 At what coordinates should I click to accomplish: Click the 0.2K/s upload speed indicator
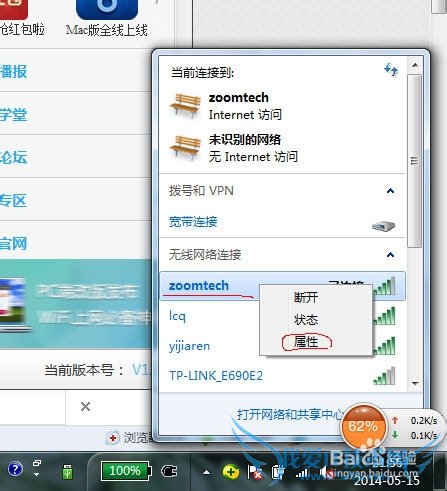point(415,421)
